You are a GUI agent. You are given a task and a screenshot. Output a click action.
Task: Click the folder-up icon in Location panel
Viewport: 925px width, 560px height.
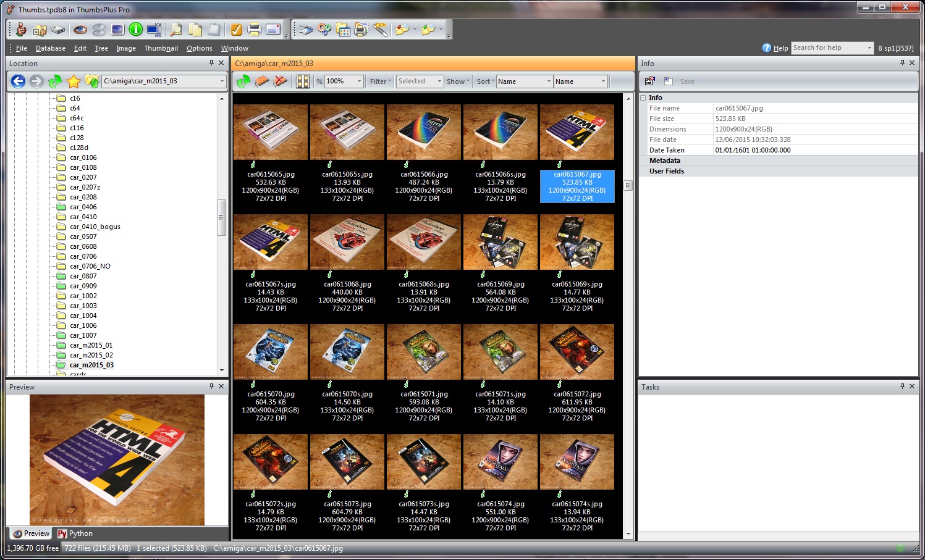(x=92, y=81)
